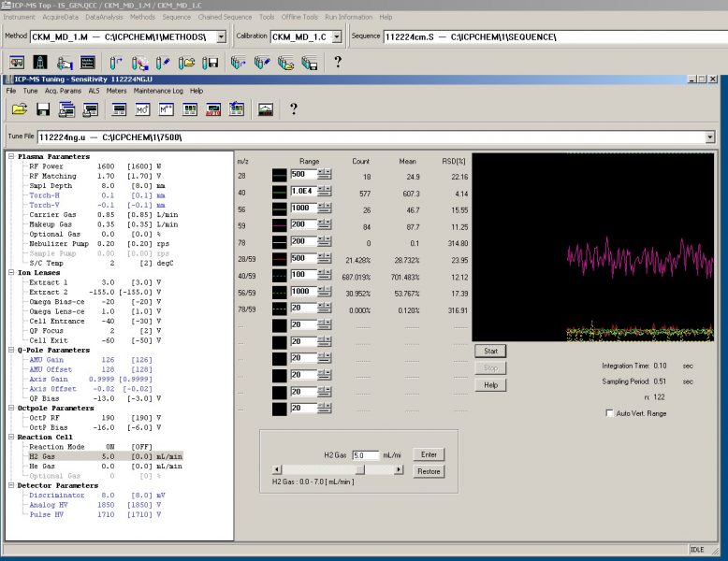Open instrument control icon in top toolbar
This screenshot has height=561, width=728.
coord(17,63)
